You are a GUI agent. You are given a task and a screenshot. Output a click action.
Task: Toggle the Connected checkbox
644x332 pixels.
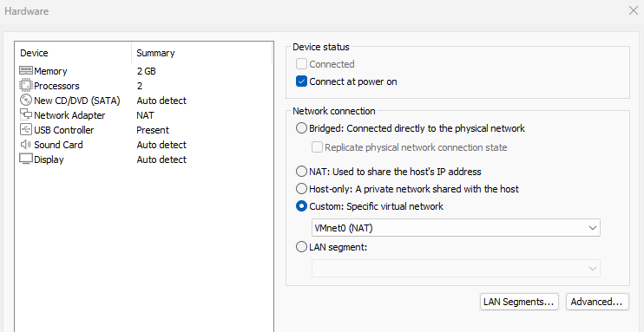pyautogui.click(x=301, y=64)
